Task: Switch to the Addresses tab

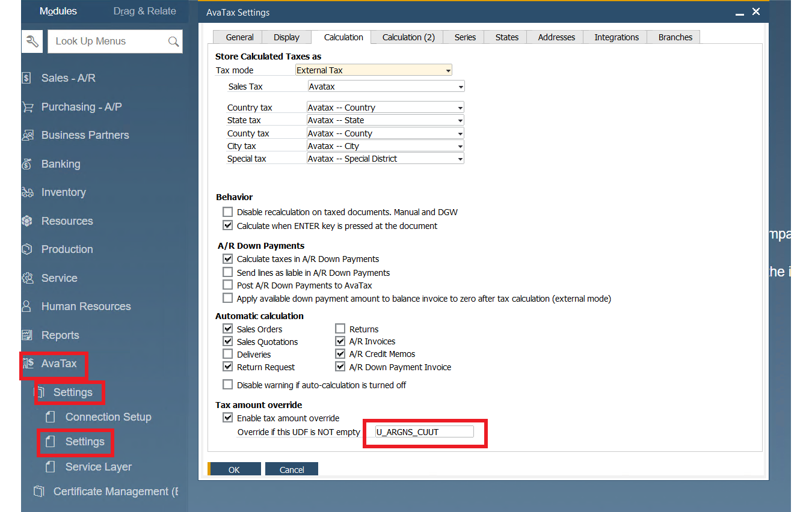Action: (x=556, y=37)
